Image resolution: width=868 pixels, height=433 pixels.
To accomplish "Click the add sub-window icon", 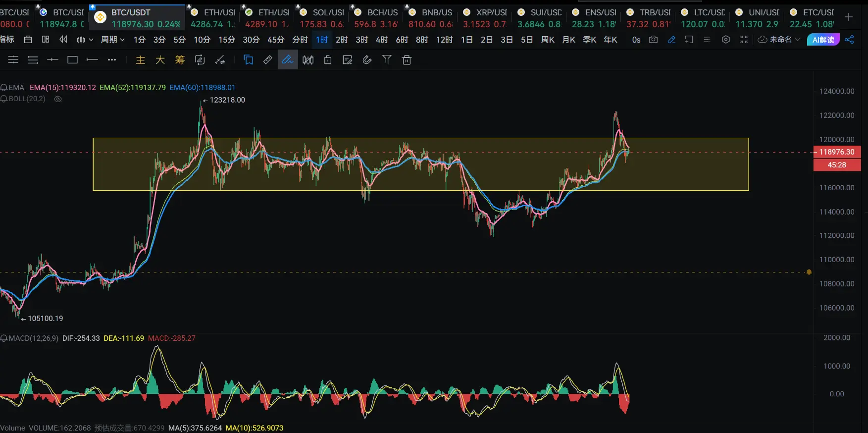I will [689, 40].
